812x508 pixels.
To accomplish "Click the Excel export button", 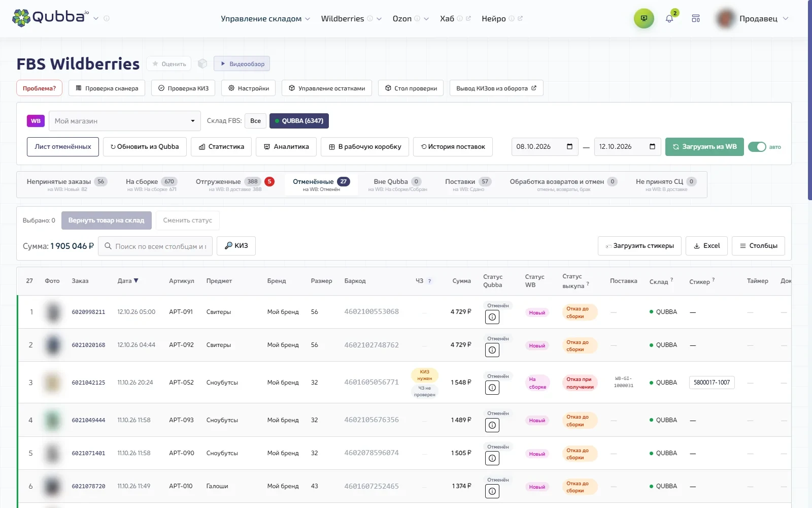I will click(x=706, y=246).
